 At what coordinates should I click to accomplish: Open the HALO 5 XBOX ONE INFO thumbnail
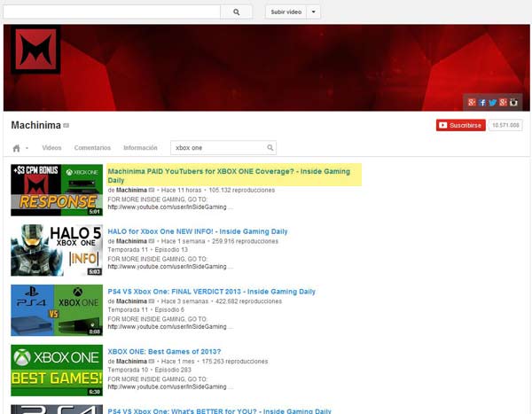pos(57,250)
